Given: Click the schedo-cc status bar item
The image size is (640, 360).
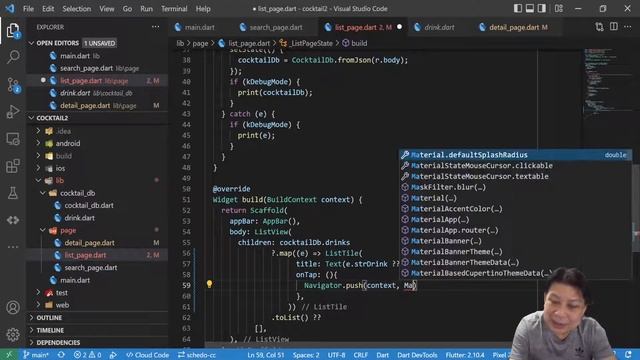Looking at the screenshot, I should pyautogui.click(x=196, y=355).
